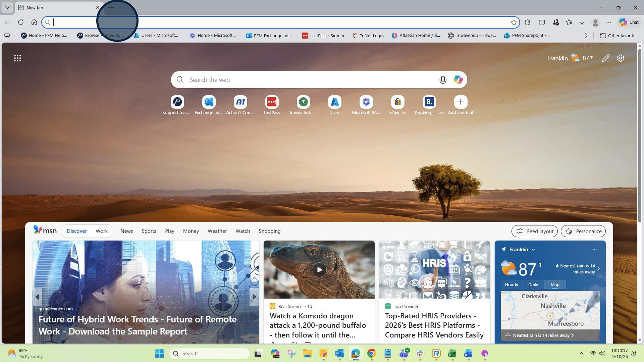Click the Feed layout button
644x362 pixels.
tap(535, 231)
